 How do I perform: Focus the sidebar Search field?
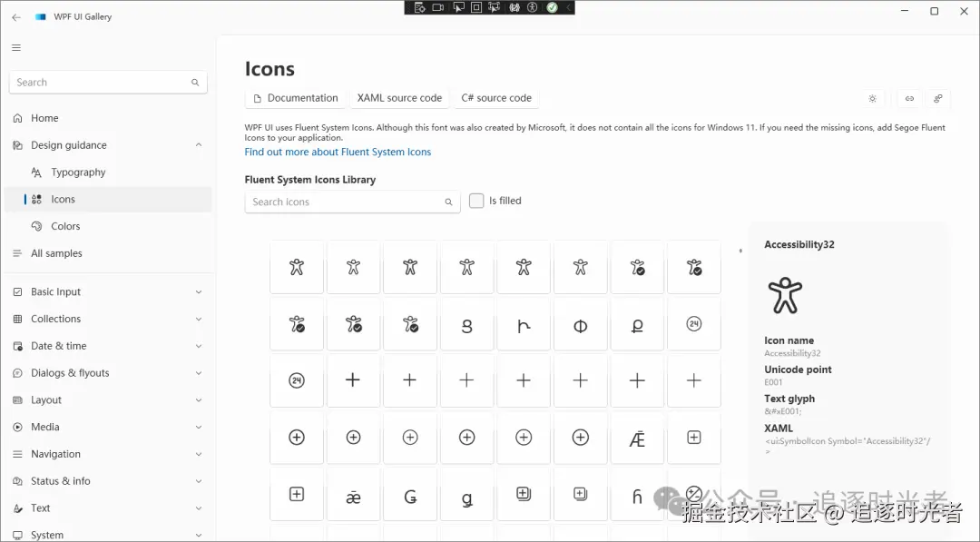108,83
